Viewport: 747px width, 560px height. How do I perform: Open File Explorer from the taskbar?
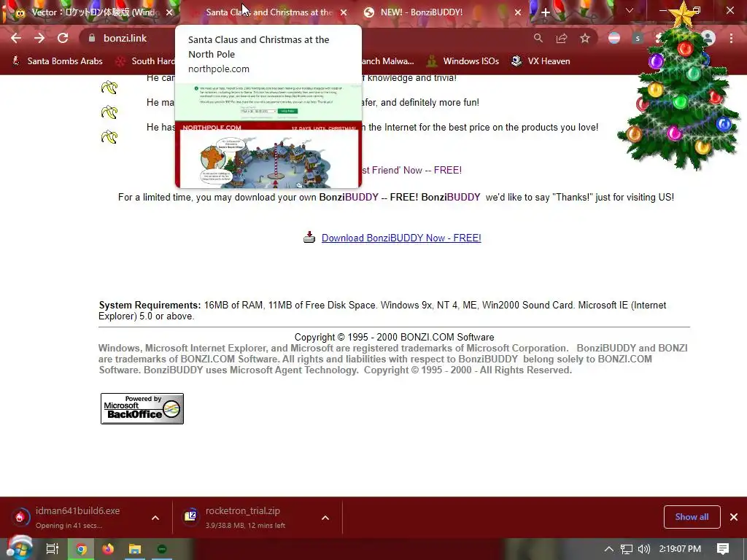click(x=135, y=549)
